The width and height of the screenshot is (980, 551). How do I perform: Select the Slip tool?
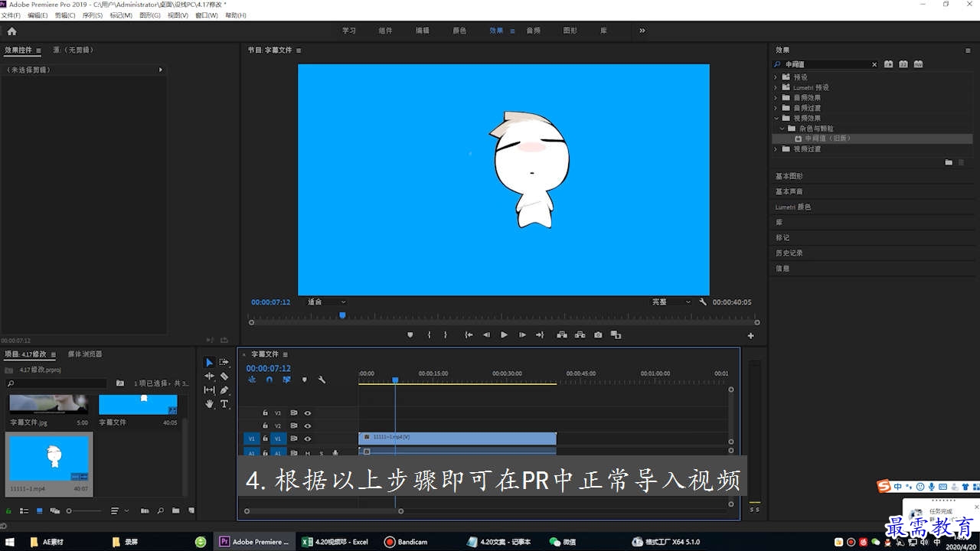209,390
